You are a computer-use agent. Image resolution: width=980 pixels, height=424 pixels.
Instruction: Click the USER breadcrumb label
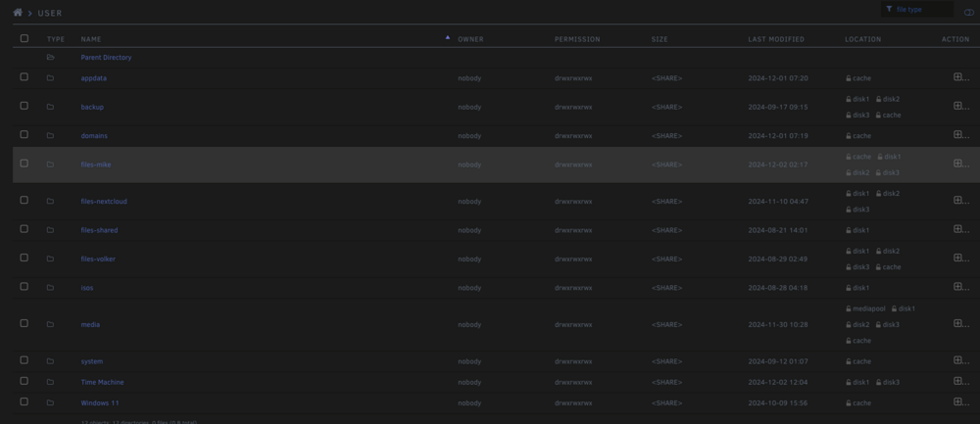(50, 13)
